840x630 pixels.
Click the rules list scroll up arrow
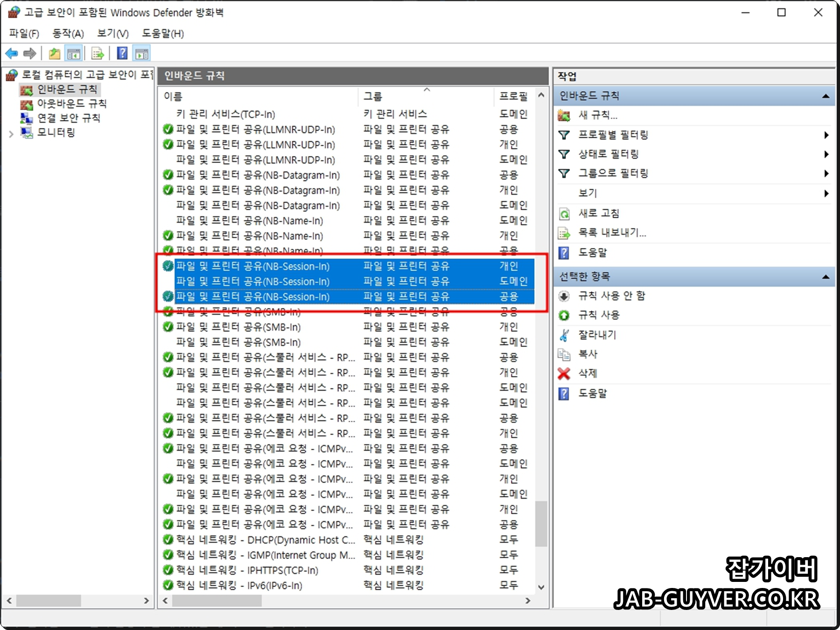541,95
